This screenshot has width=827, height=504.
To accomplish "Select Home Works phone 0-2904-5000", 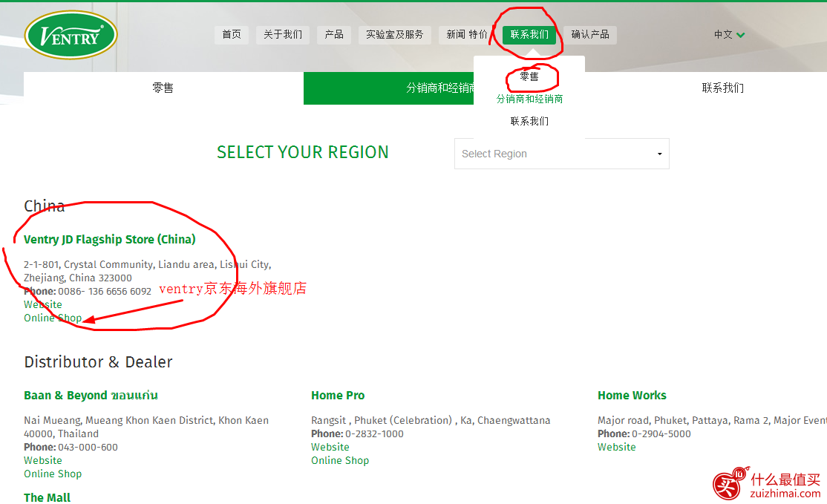I will [x=661, y=434].
